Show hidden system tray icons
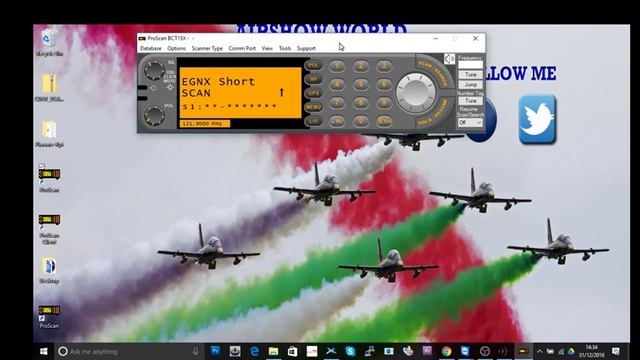640x360 pixels. point(540,351)
